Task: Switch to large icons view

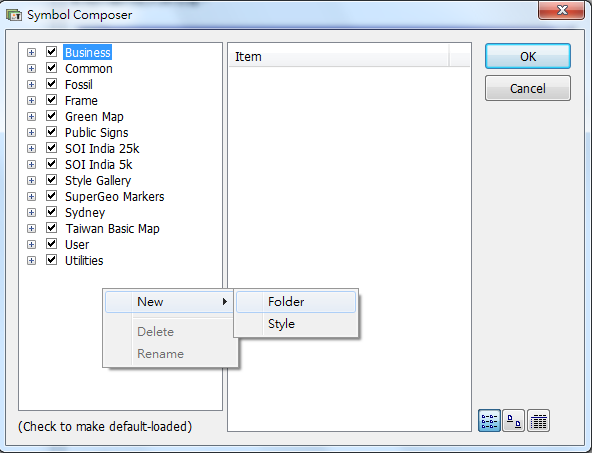Action: coord(513,421)
